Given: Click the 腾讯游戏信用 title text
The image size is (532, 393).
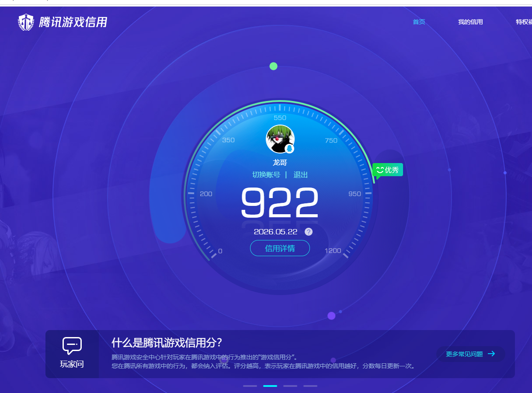Looking at the screenshot, I should pyautogui.click(x=73, y=22).
